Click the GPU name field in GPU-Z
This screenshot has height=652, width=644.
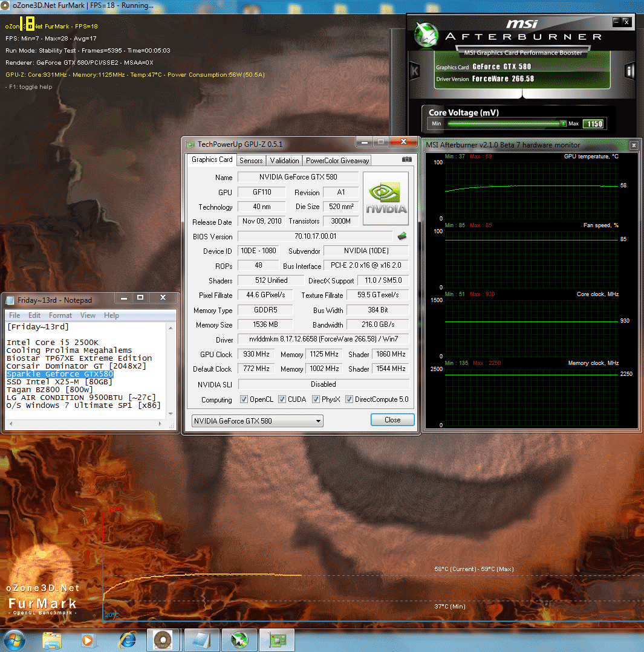298,177
